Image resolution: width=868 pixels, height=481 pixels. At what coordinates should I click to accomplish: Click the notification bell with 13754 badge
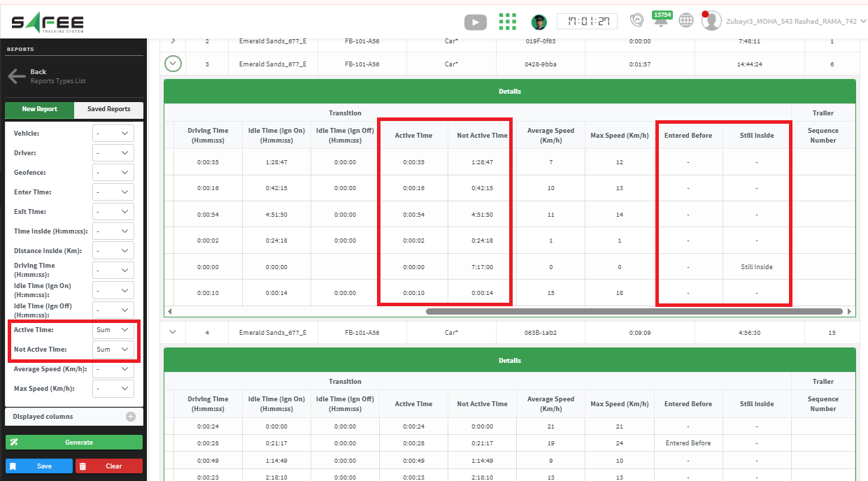point(660,21)
